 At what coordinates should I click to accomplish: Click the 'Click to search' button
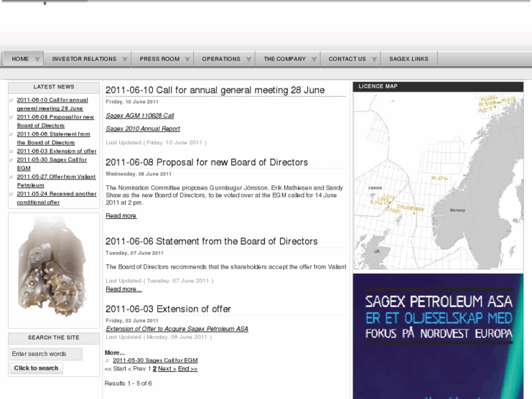pyautogui.click(x=36, y=368)
